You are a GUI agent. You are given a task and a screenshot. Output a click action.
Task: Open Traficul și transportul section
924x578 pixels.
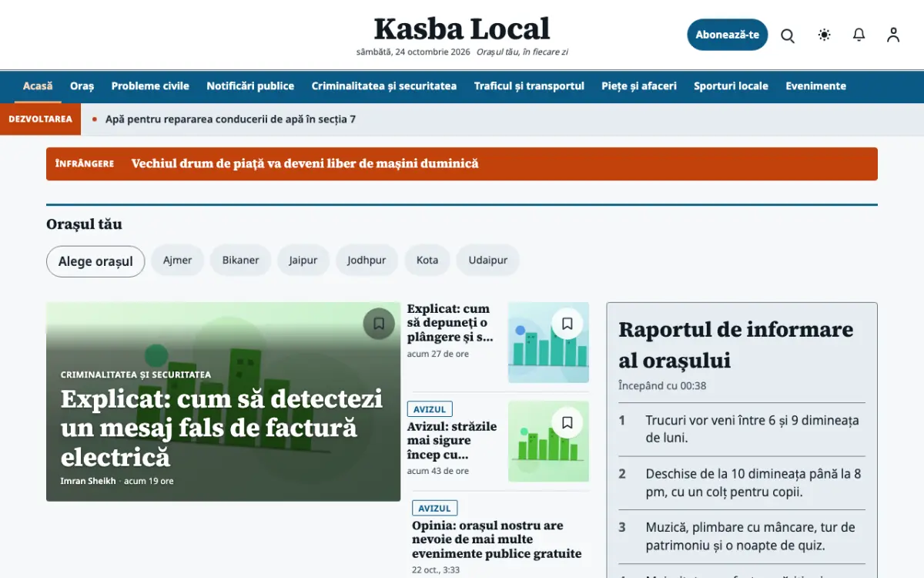click(529, 86)
